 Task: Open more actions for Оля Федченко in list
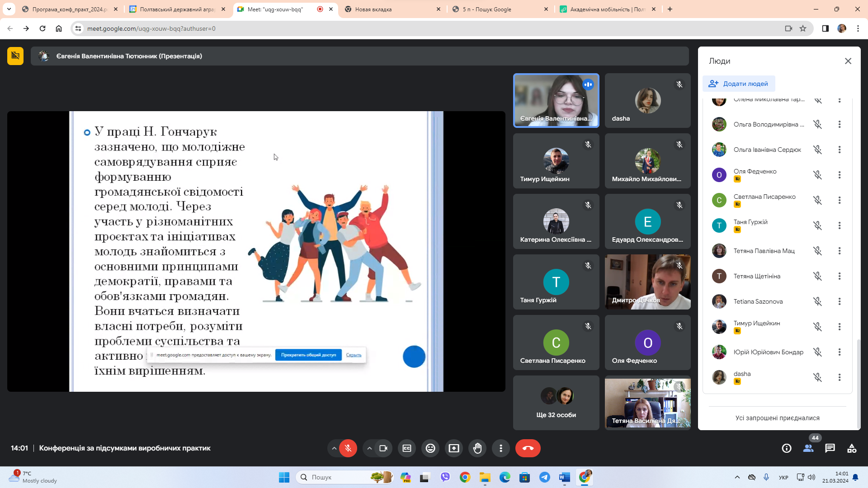(x=840, y=175)
